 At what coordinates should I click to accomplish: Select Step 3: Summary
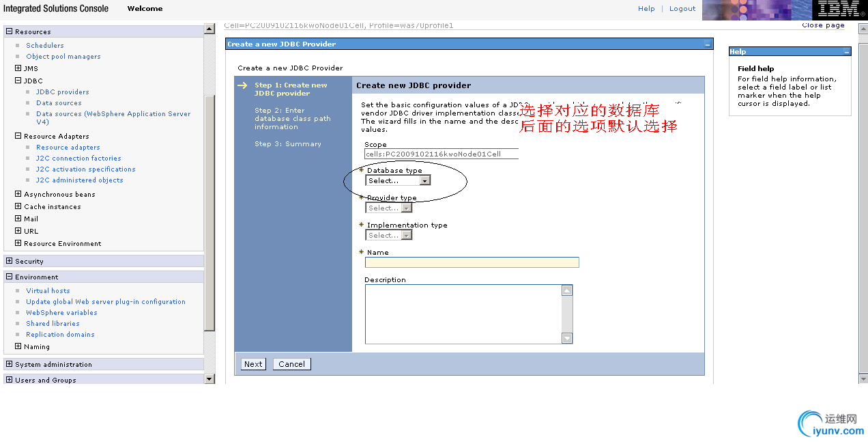pos(288,144)
